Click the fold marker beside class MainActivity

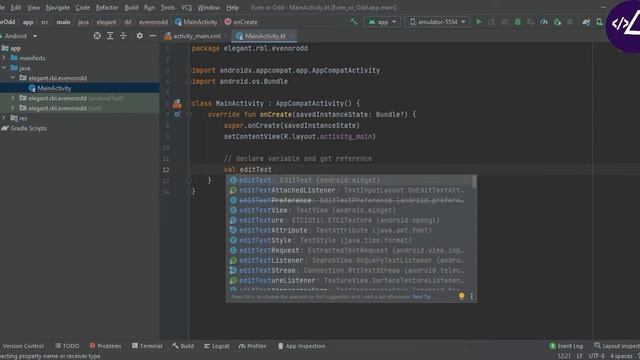[x=189, y=104]
